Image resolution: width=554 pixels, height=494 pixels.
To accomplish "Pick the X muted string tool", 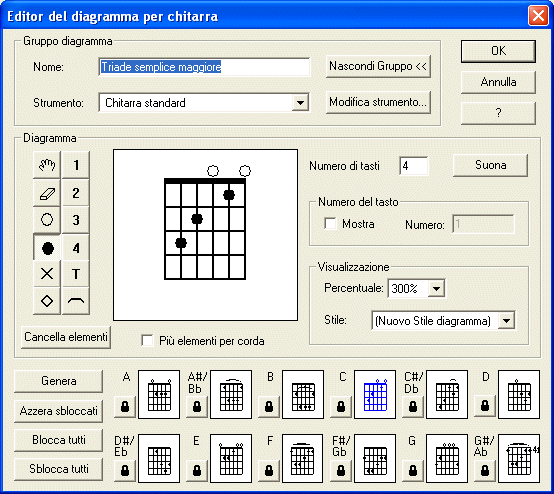I will pos(47,274).
